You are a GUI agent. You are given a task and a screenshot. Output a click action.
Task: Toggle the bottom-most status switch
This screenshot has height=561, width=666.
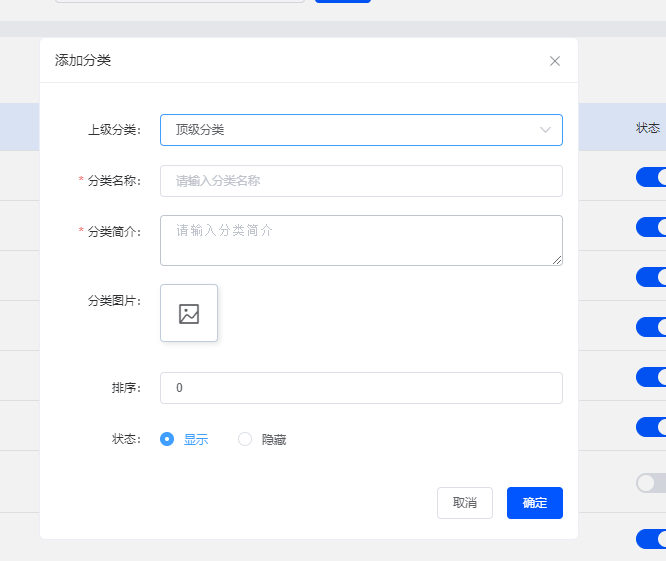(651, 539)
